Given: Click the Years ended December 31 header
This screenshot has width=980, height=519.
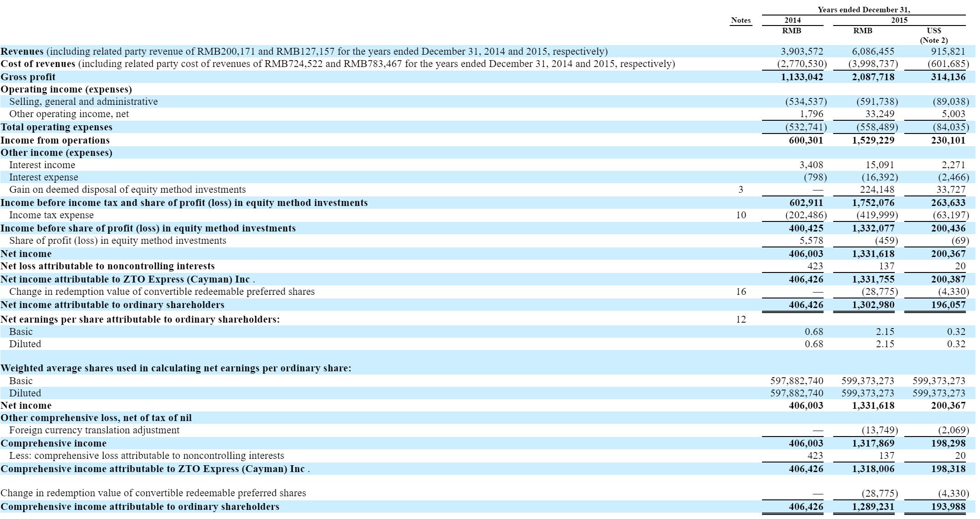Looking at the screenshot, I should (864, 10).
